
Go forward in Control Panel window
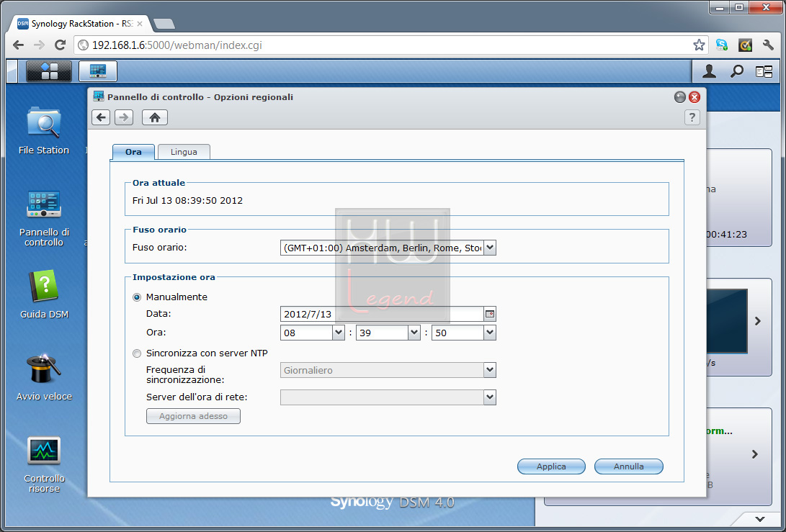[x=124, y=117]
